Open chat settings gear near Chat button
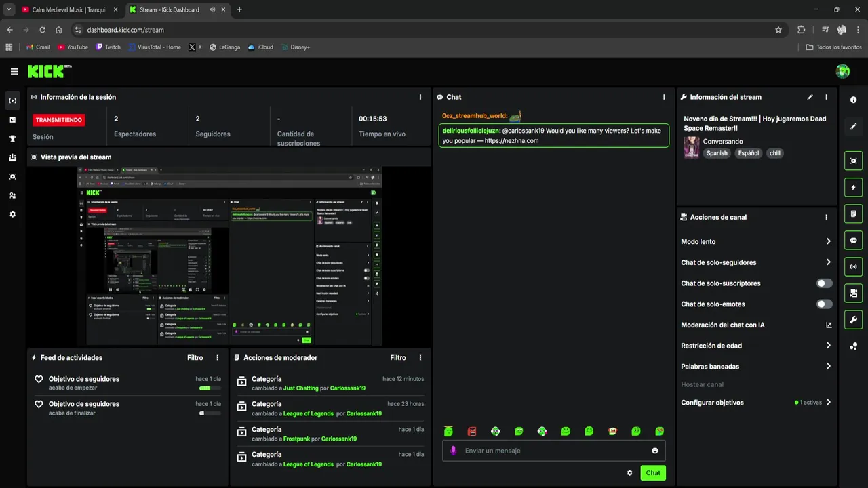The image size is (868, 488). click(629, 473)
